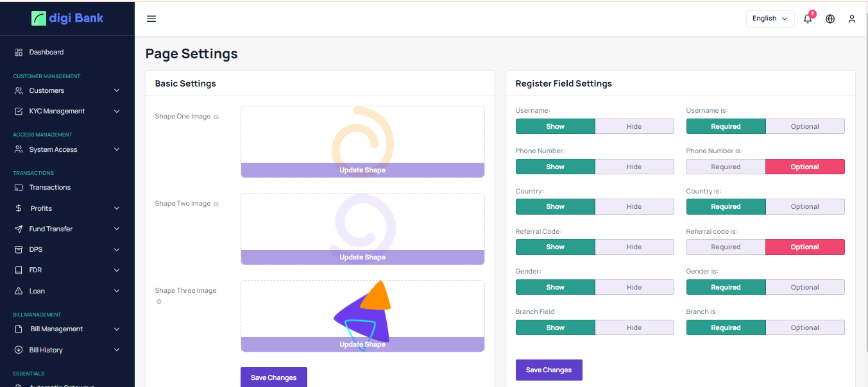The height and width of the screenshot is (387, 868).
Task: Click the Dashboard grid icon
Action: (x=19, y=52)
